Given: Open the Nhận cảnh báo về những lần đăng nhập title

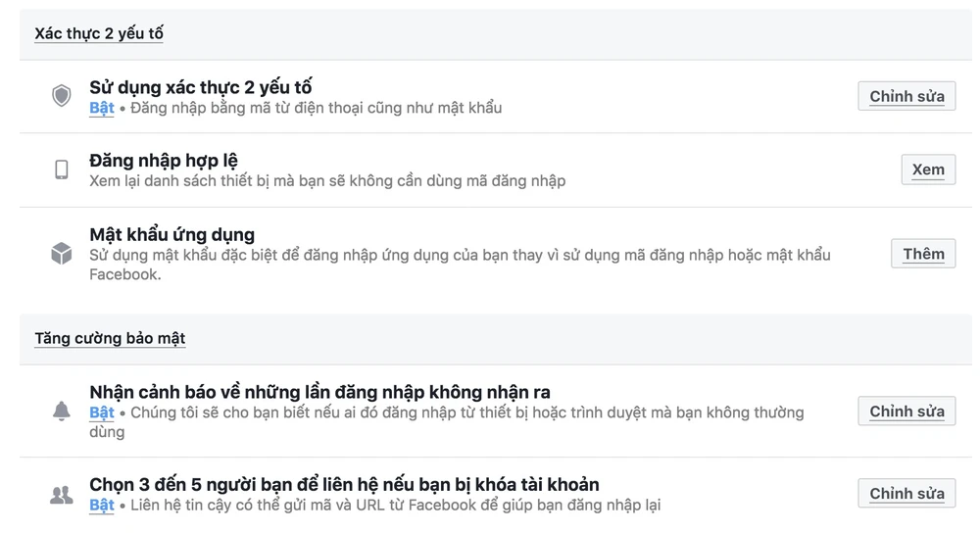Looking at the screenshot, I should coord(319,393).
